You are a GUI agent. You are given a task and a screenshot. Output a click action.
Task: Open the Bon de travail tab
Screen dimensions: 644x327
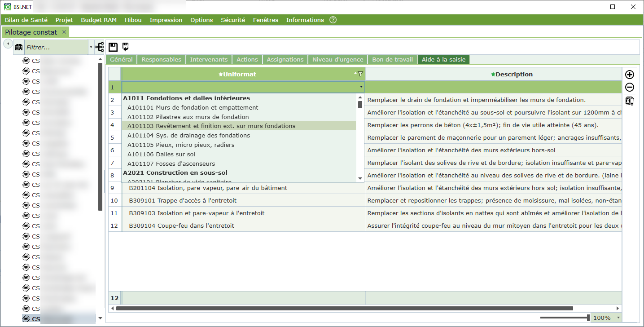pos(392,59)
